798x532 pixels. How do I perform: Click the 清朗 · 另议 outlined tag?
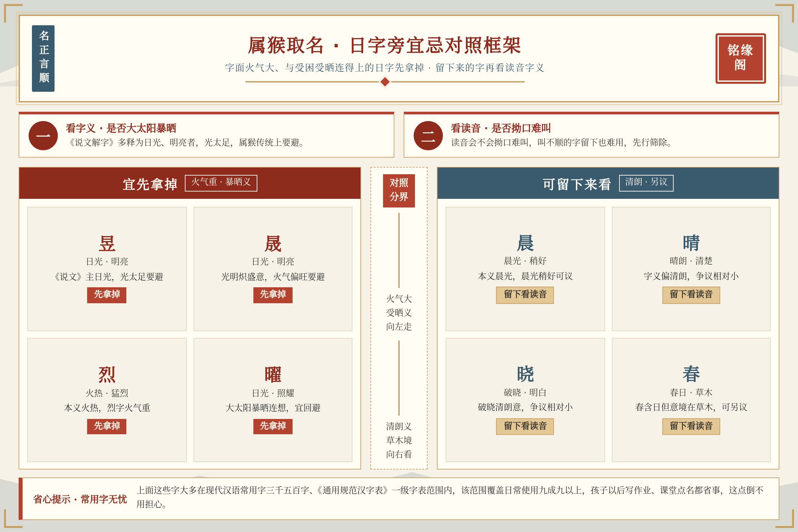(x=646, y=183)
